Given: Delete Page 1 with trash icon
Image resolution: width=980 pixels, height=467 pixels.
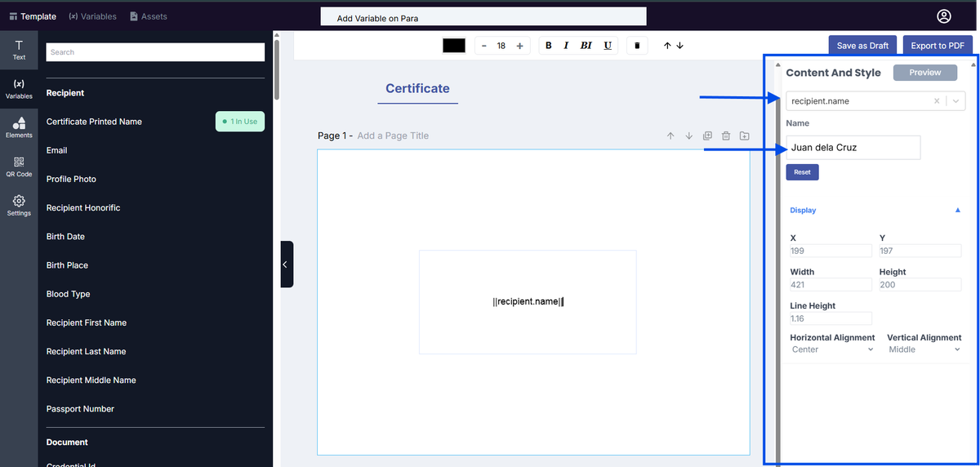Looking at the screenshot, I should (x=725, y=136).
